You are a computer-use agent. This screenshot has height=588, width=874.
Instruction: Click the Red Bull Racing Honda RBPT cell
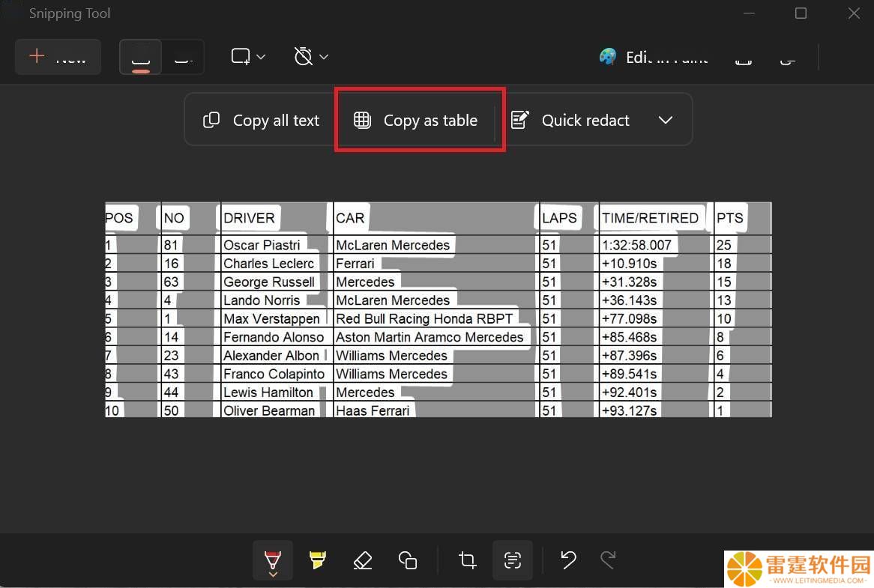pos(424,318)
